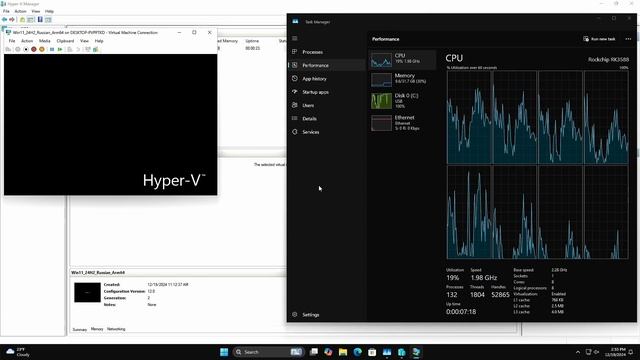Open the Windows Start menu
Viewport: 640px width, 360px height.
click(x=224, y=352)
